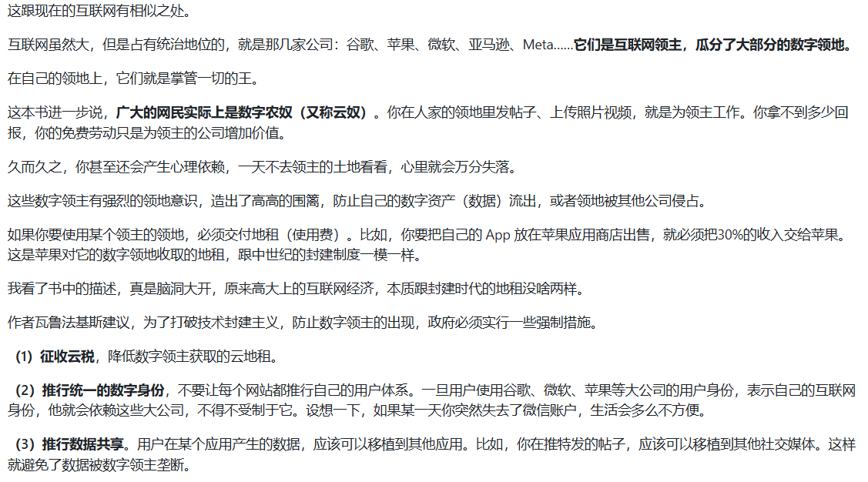Image resolution: width=868 pixels, height=482 pixels.
Task: Click the word "Meta" in company list
Action: pyautogui.click(x=538, y=45)
